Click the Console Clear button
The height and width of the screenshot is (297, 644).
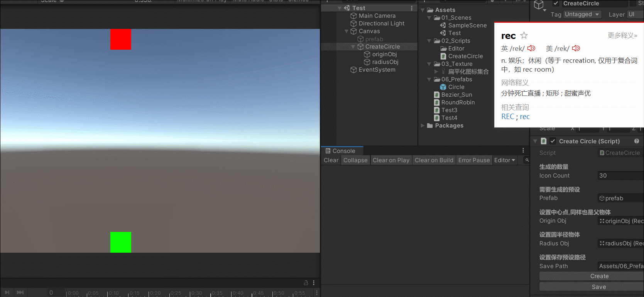pyautogui.click(x=331, y=160)
